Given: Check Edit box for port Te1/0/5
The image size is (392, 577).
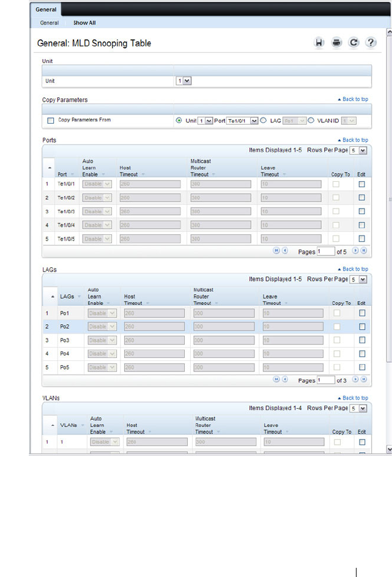Looking at the screenshot, I should [x=362, y=239].
